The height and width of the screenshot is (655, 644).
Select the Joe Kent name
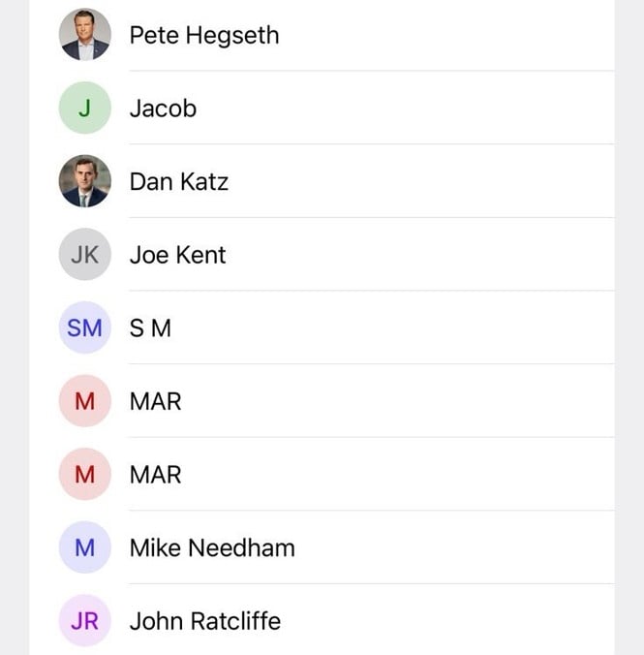pyautogui.click(x=177, y=255)
